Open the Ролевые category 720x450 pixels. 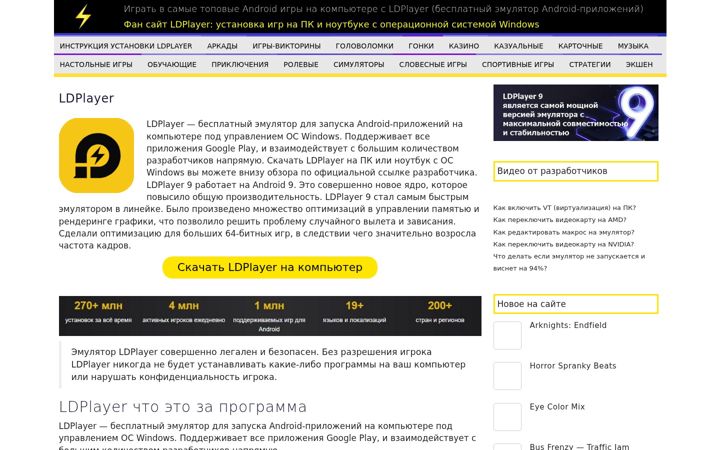301,65
